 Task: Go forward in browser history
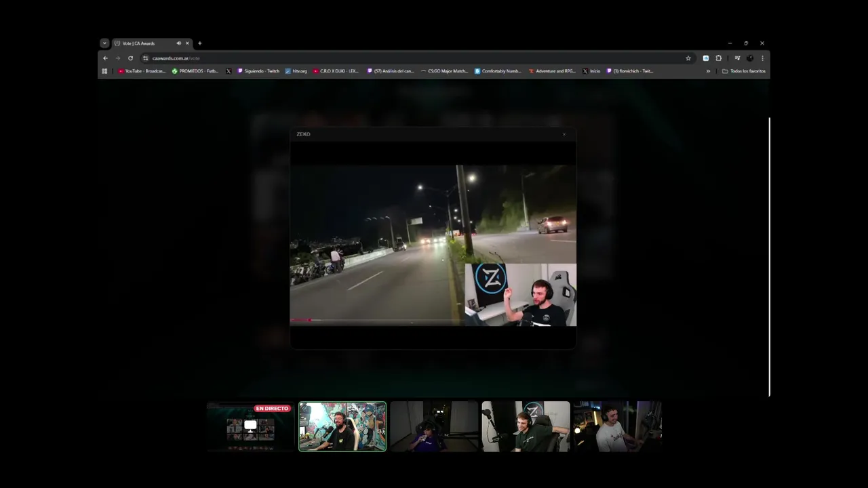coord(118,58)
